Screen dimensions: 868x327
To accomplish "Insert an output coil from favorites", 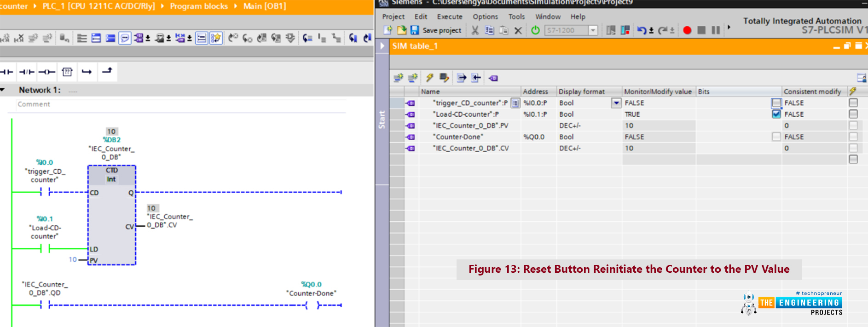I will (47, 72).
